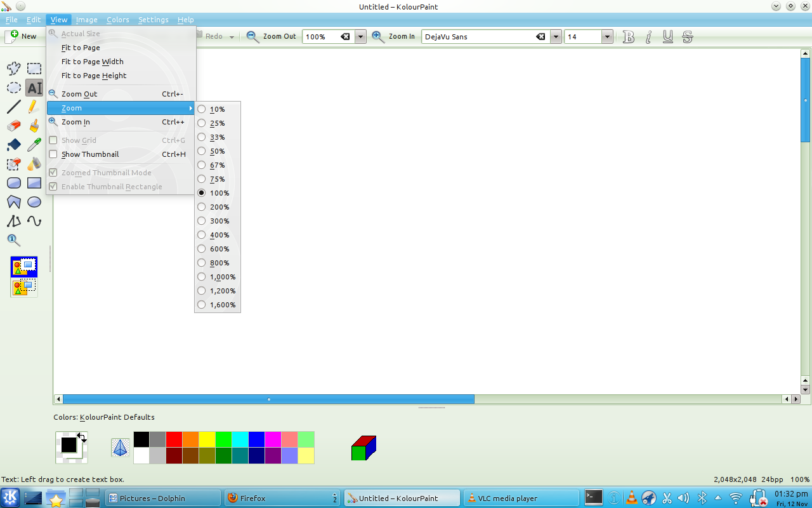Screen dimensions: 812x508
Task: Choose Fit to Page
Action: tap(121, 48)
